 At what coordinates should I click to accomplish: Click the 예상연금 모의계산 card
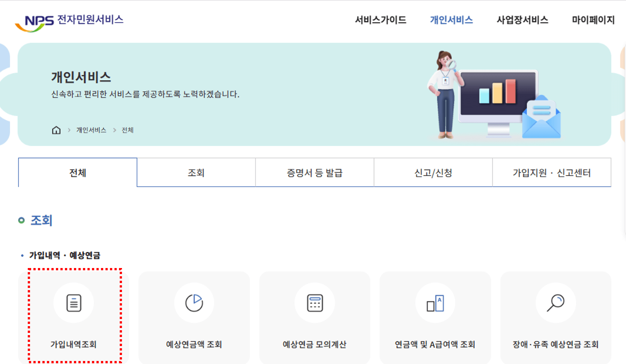(315, 318)
